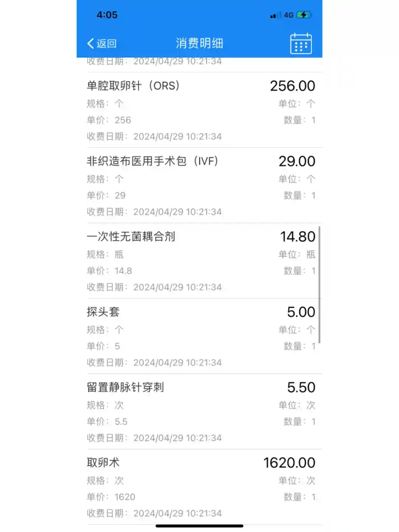This screenshot has height=532, width=399.
Task: Tap the 消费明细 page title
Action: coord(199,44)
